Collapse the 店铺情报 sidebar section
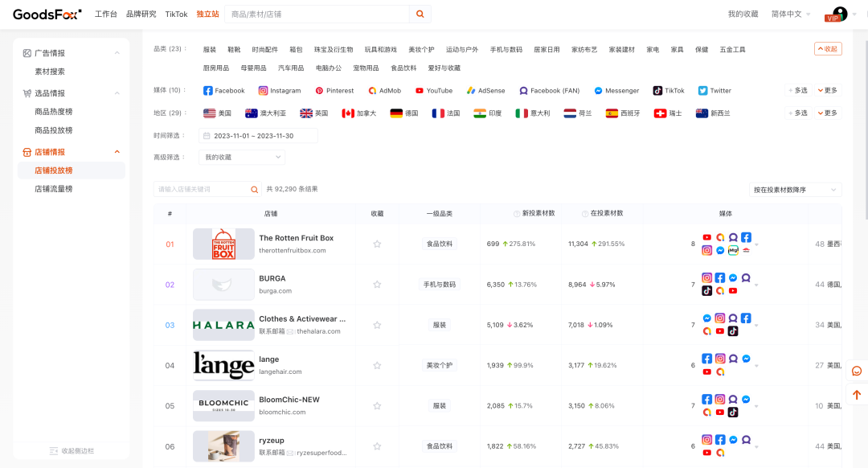Screen dimensions: 868x468 point(117,152)
